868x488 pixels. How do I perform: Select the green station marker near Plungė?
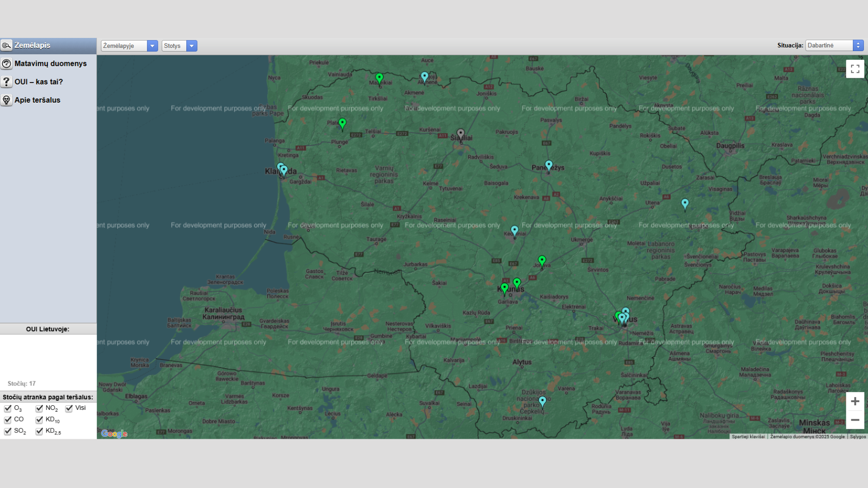[x=342, y=124]
